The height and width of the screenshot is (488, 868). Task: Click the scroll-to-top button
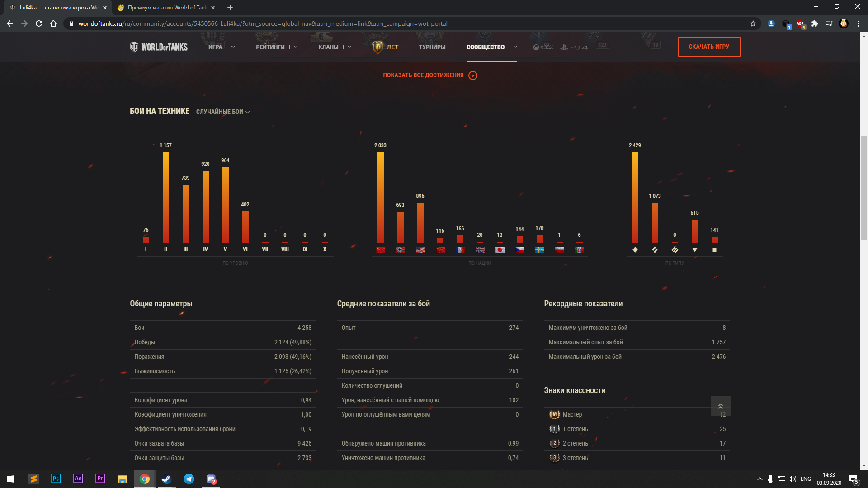[721, 406]
